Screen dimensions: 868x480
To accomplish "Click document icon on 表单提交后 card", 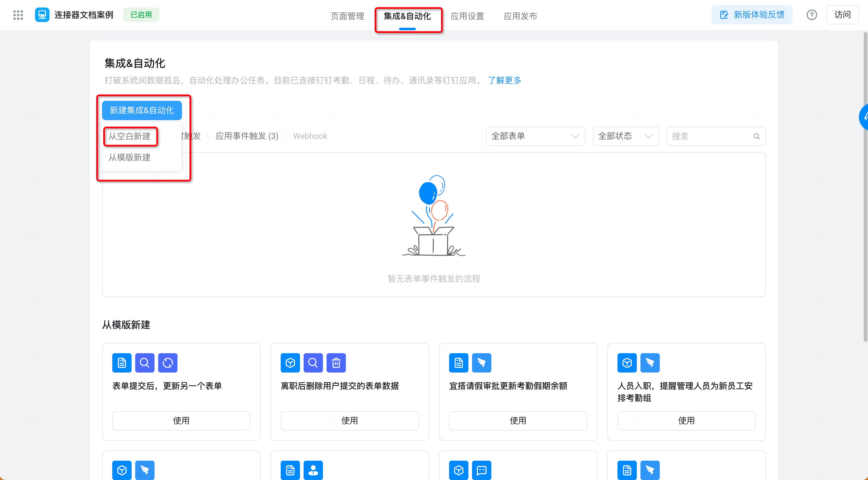I will coord(122,363).
